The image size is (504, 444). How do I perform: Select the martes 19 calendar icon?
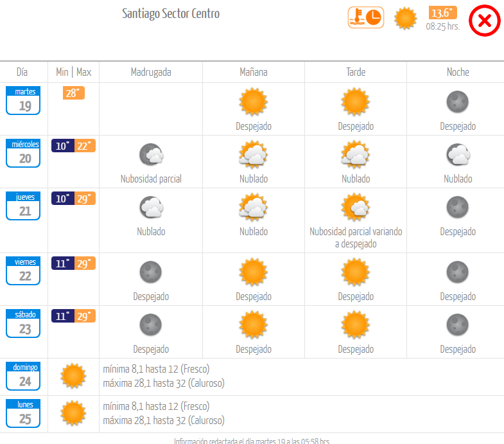[x=23, y=100]
